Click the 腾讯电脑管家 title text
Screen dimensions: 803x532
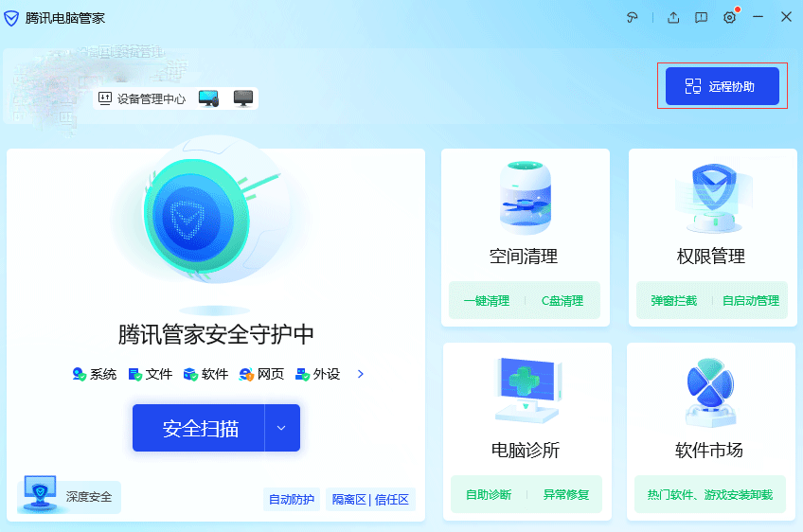[65, 18]
